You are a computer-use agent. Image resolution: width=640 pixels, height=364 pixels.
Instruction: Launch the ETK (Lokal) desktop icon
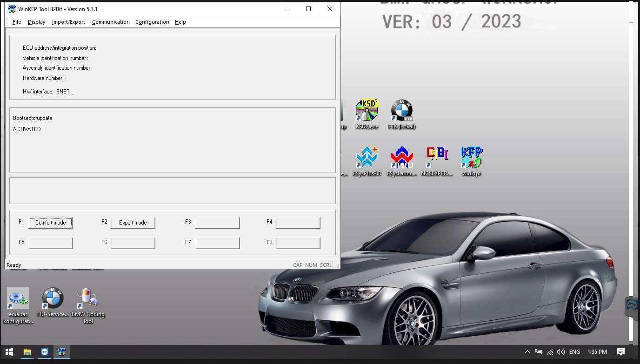tap(401, 114)
